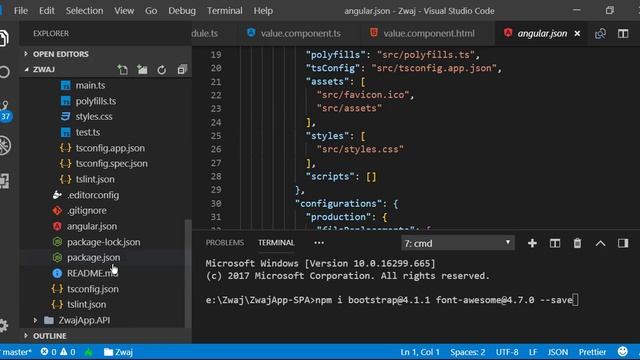Click LF end of line setting
Viewport: 640px width, 360px height.
click(x=533, y=352)
